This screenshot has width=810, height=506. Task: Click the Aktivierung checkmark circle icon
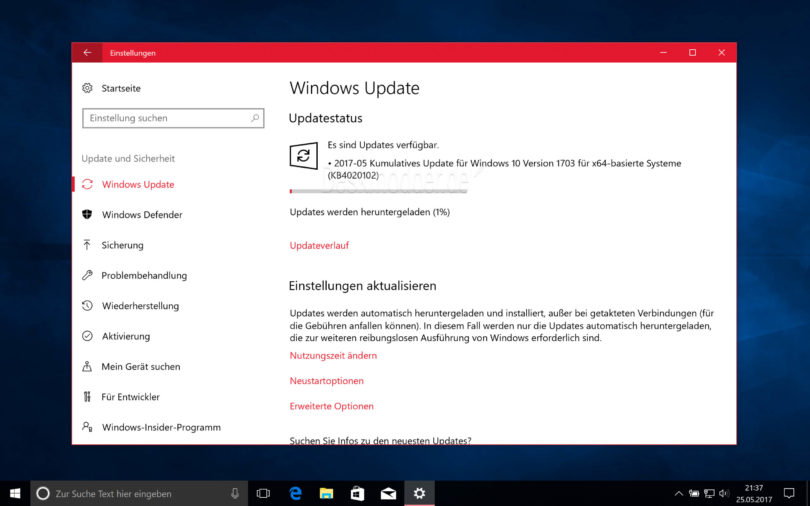point(87,336)
